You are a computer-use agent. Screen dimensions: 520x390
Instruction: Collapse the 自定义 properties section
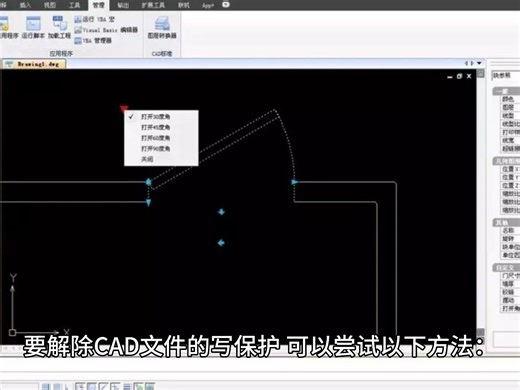[x=506, y=268]
